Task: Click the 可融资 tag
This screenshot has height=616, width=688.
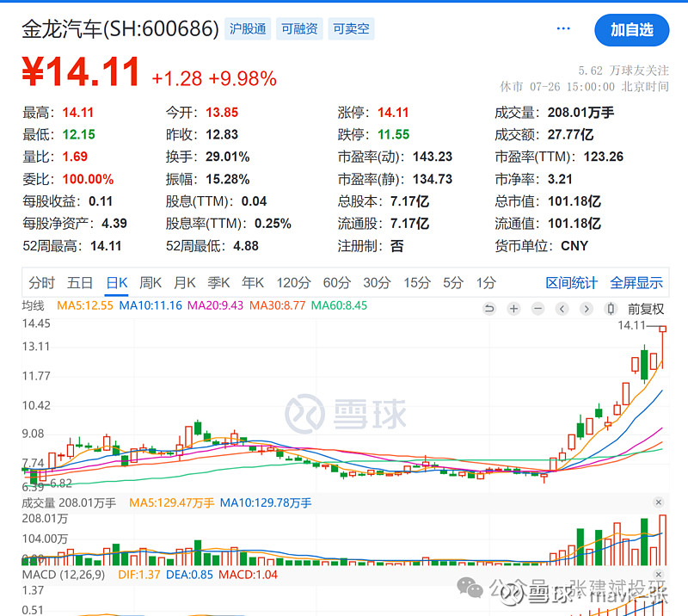Action: (x=299, y=29)
